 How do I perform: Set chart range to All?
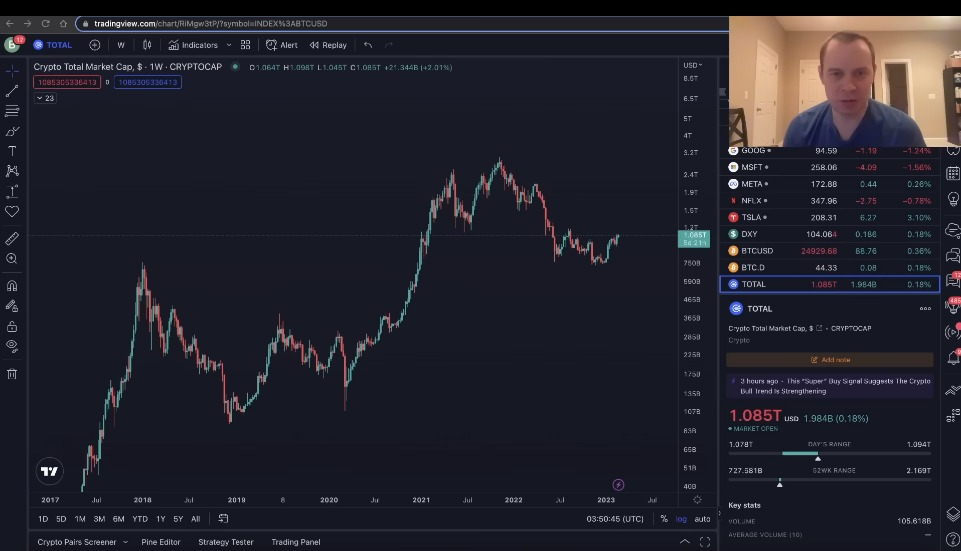point(196,519)
